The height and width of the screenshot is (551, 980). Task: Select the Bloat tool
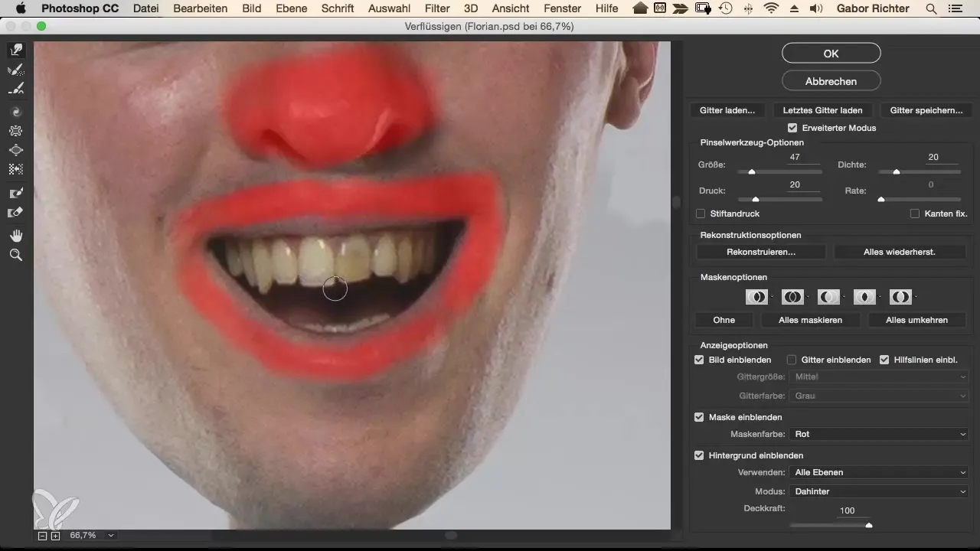pyautogui.click(x=15, y=150)
